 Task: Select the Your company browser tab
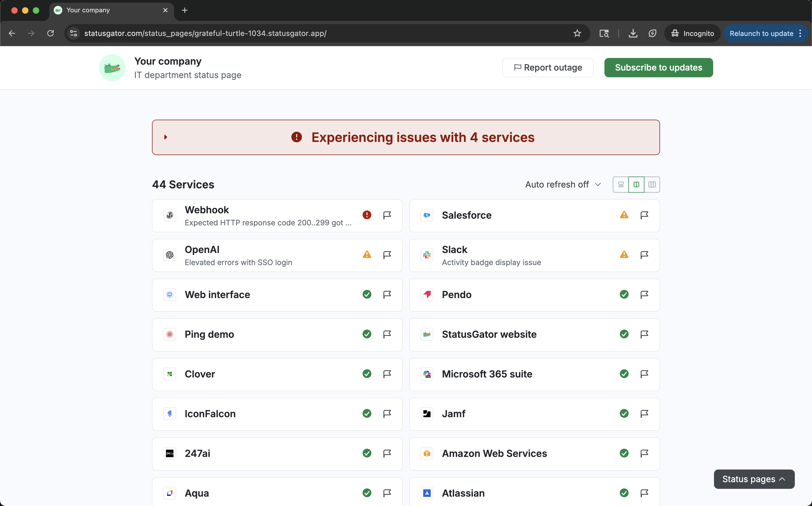point(88,10)
